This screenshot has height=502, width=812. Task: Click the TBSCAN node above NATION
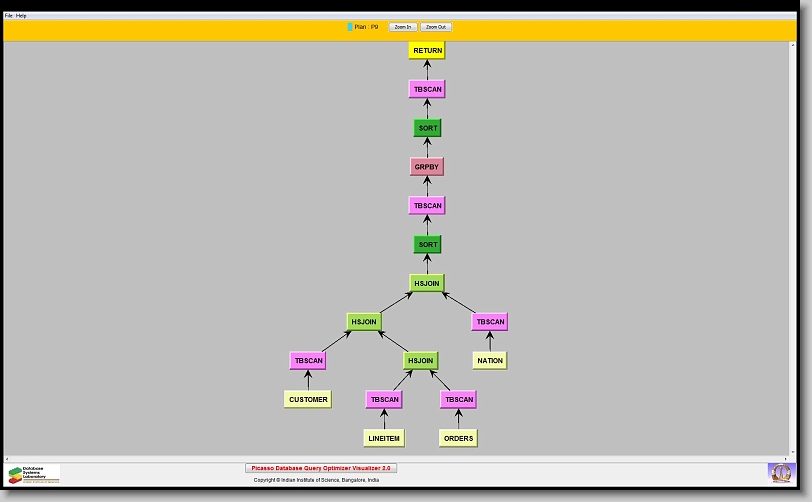490,322
